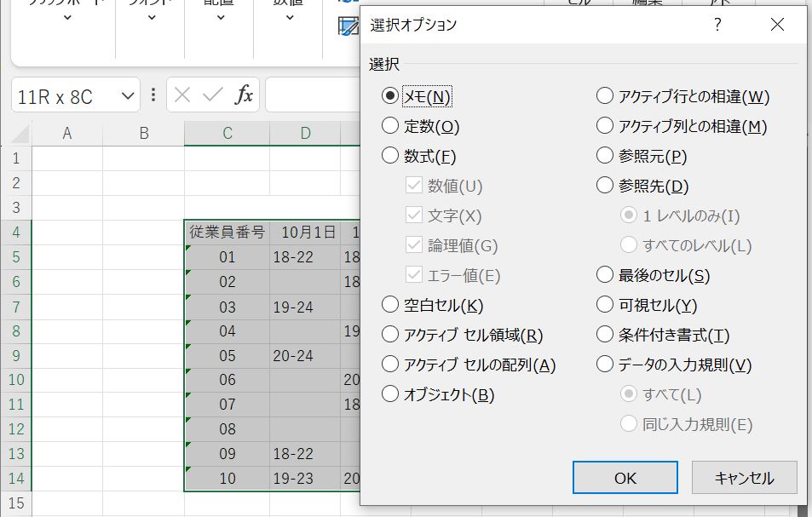Select the 条件付き書式(T) radio option

[x=605, y=335]
